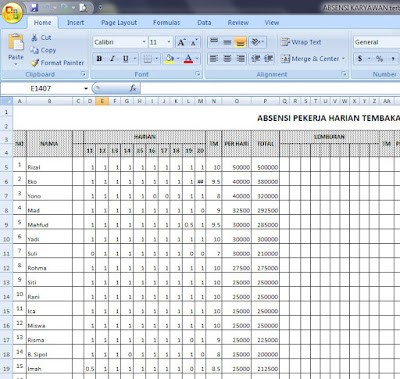Expand borders dropdown arrow

(x=156, y=59)
